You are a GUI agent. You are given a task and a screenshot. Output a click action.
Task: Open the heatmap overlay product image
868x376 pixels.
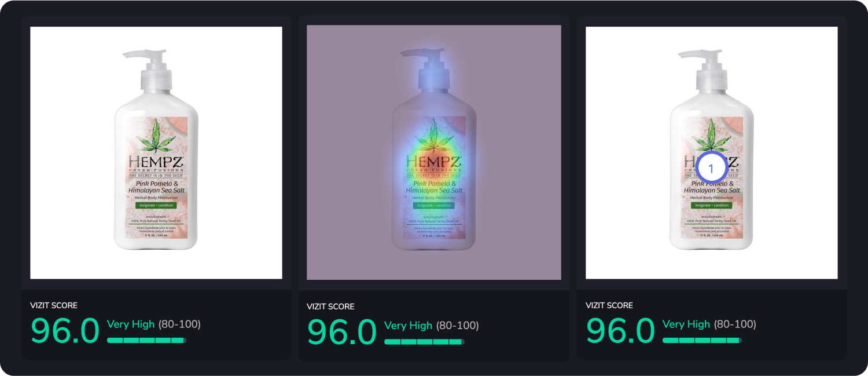[x=434, y=152]
